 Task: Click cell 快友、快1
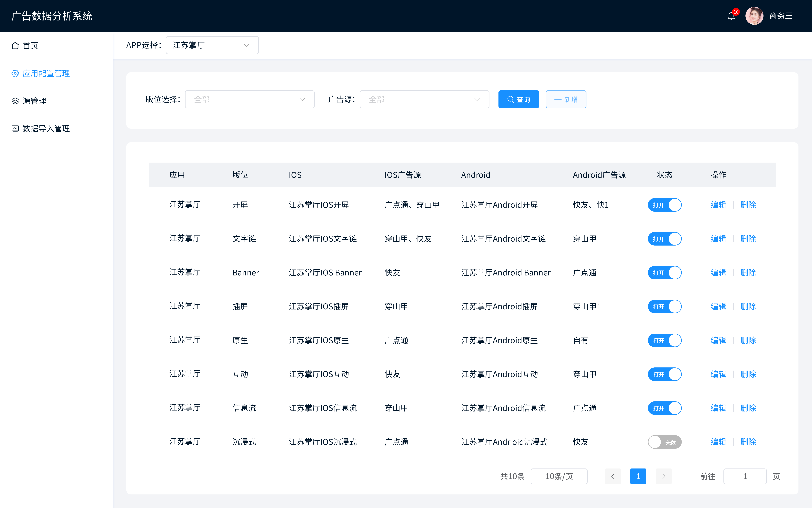coord(591,205)
